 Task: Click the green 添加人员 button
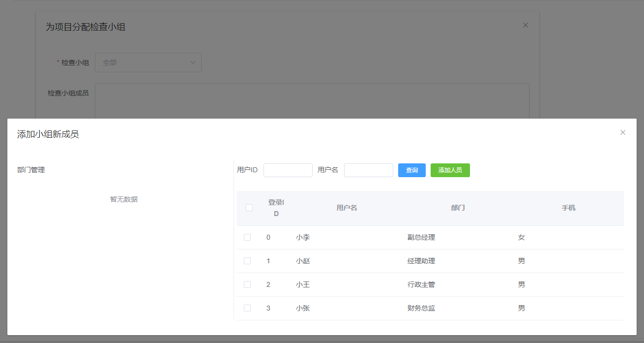point(450,170)
